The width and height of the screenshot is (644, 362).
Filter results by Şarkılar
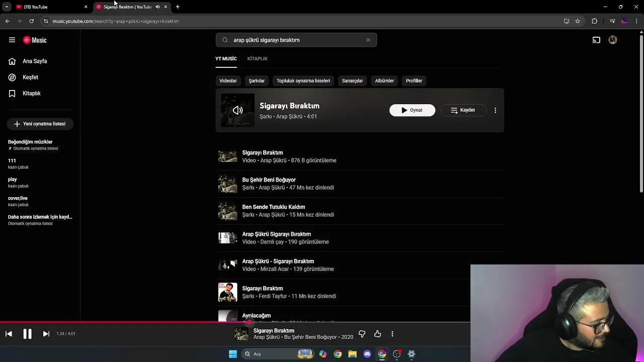[257, 81]
